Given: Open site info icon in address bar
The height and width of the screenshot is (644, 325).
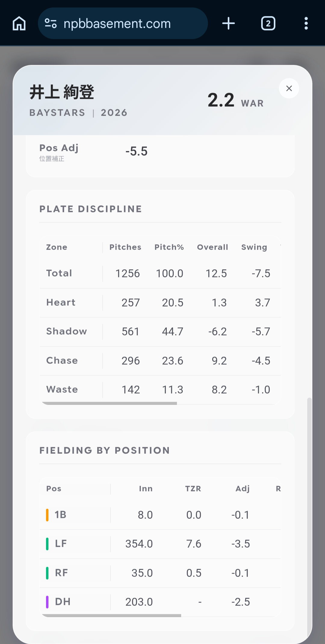Looking at the screenshot, I should [x=51, y=23].
